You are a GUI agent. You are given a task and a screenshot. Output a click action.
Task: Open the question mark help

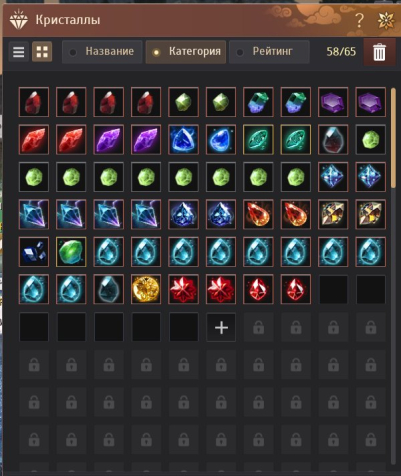359,21
